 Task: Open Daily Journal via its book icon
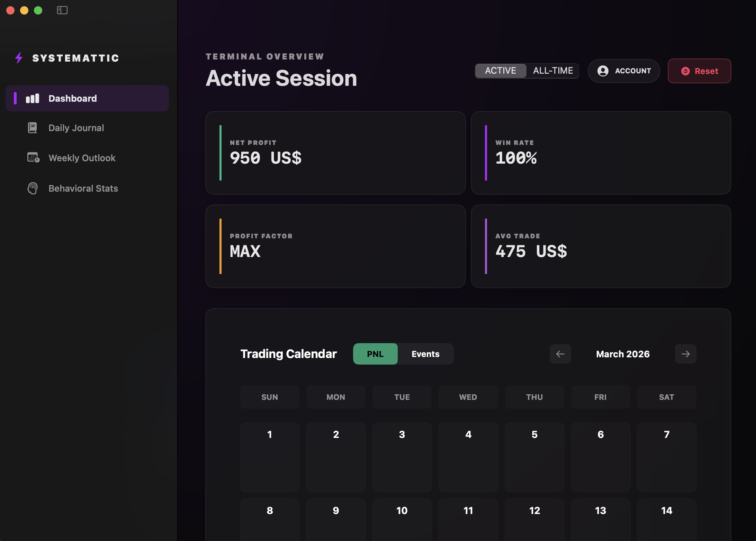click(x=33, y=128)
